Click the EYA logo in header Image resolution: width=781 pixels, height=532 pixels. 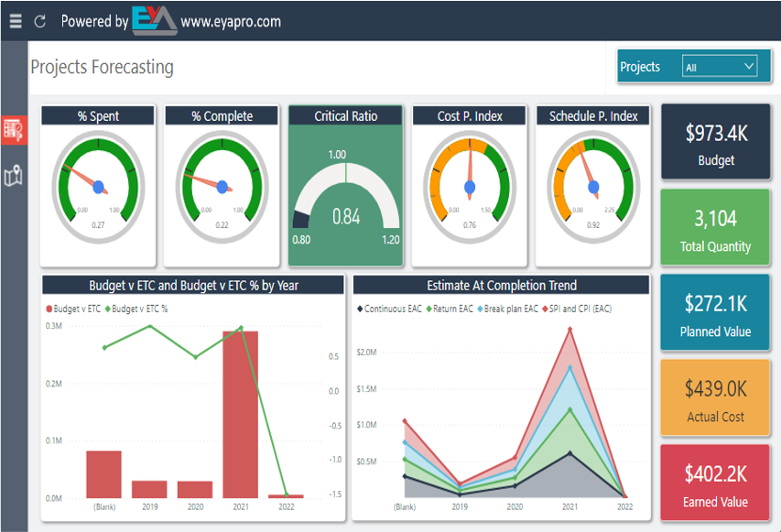coord(154,21)
